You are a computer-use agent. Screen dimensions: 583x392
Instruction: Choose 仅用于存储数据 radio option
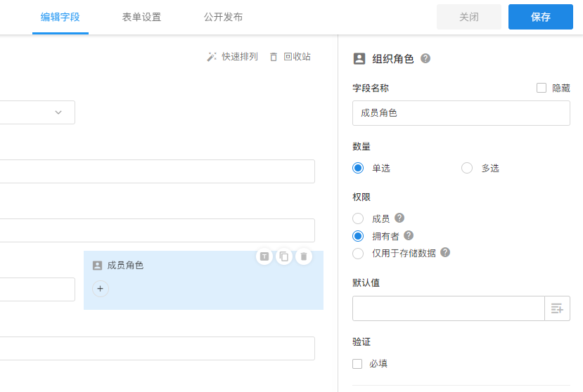[x=358, y=253]
